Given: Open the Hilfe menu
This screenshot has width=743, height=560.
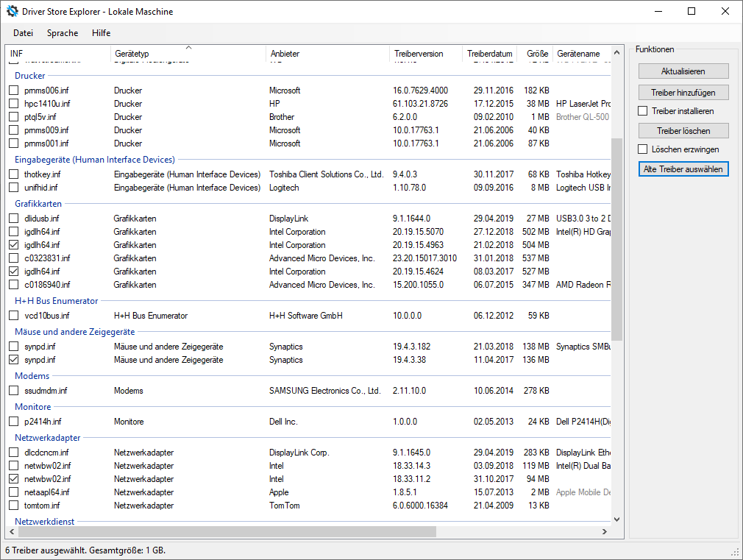Looking at the screenshot, I should [x=100, y=32].
